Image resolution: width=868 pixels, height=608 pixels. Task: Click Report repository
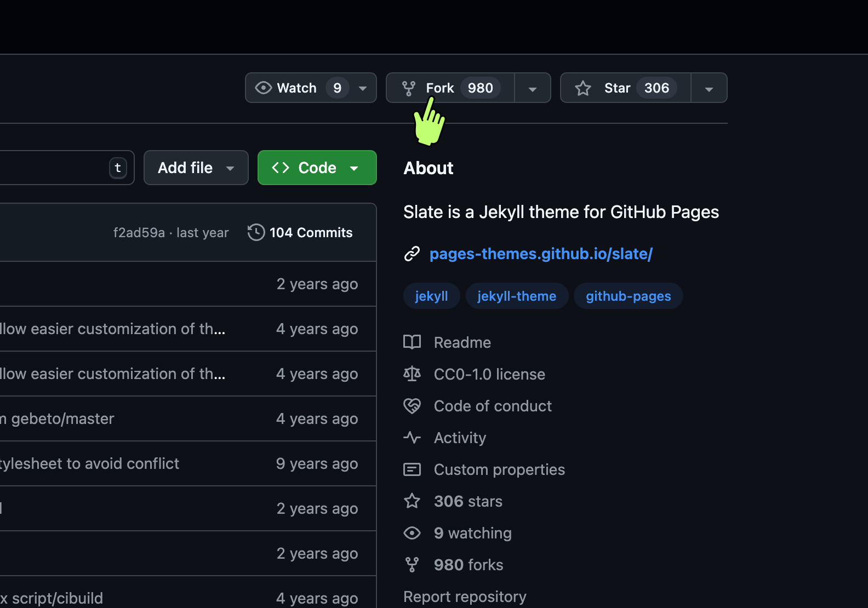(x=465, y=596)
